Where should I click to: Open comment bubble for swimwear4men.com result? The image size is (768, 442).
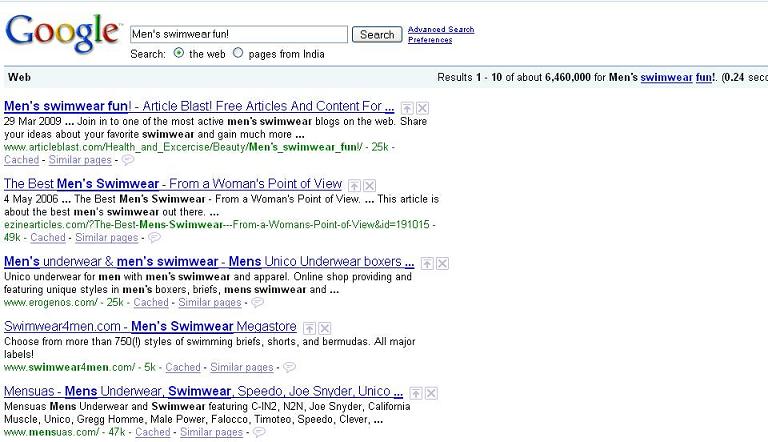(289, 367)
